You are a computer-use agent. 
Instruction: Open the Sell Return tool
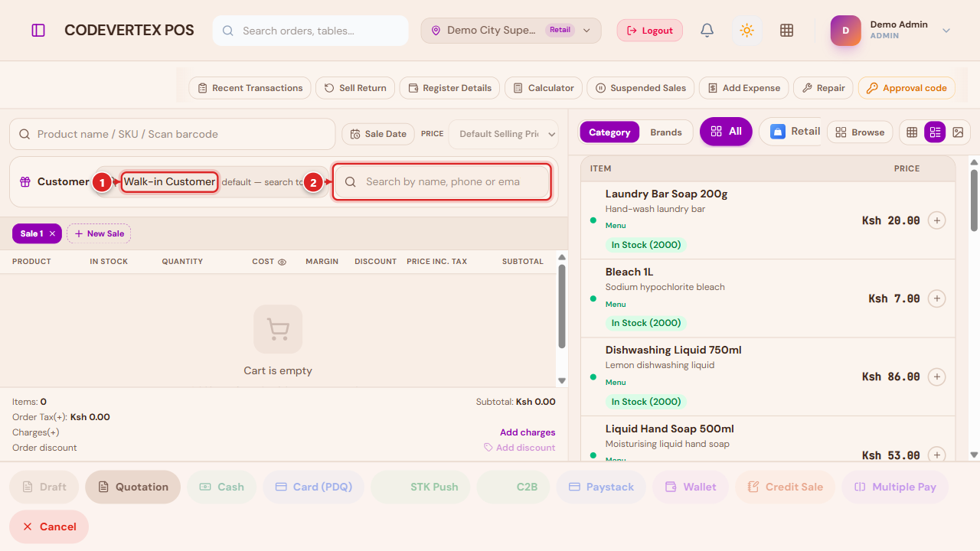tap(355, 88)
